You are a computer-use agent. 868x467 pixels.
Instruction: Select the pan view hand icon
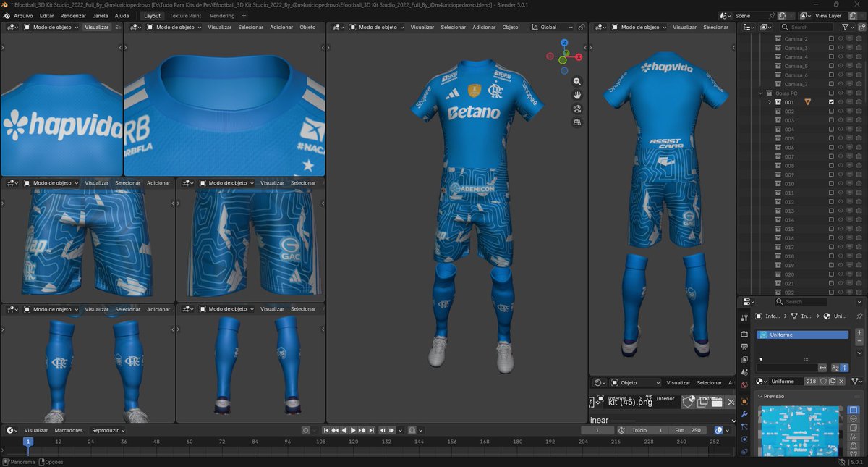[x=577, y=95]
